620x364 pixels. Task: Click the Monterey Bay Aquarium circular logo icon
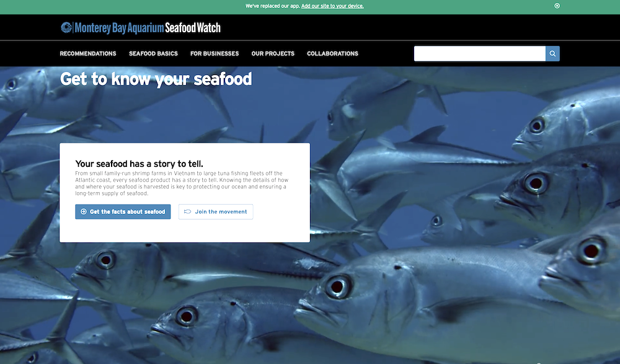(x=66, y=27)
